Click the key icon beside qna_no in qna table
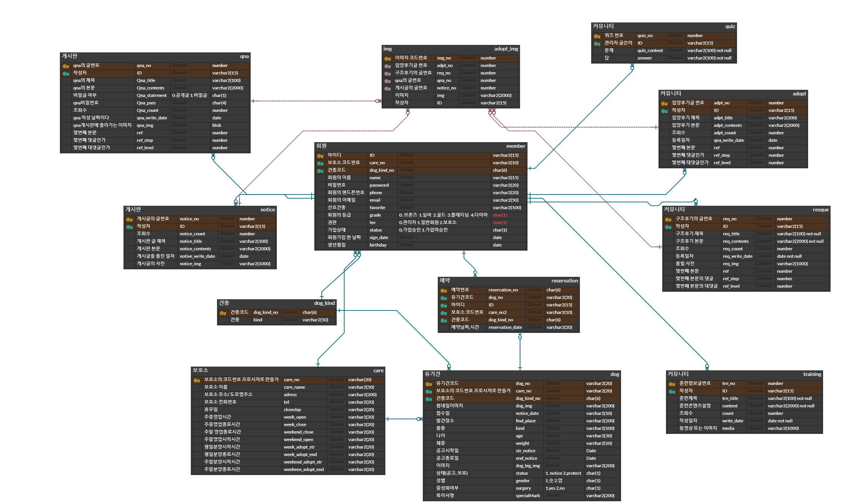Screen dimensions: 868x502 click(x=66, y=65)
